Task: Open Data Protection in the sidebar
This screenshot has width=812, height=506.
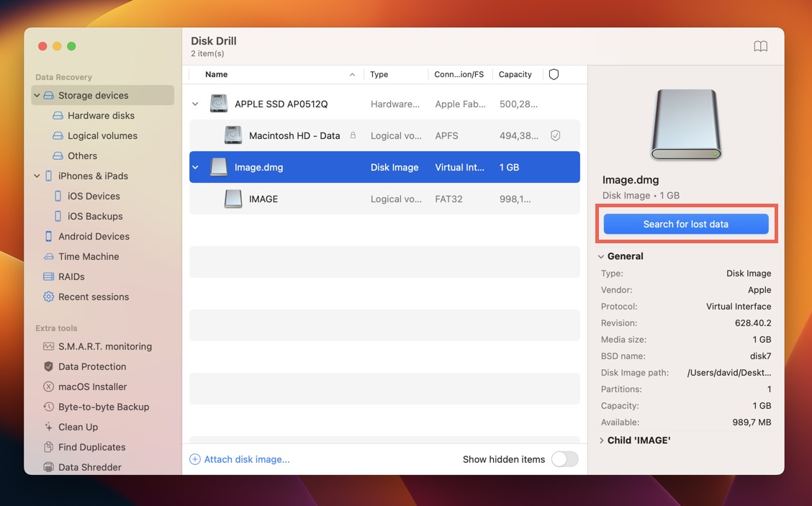Action: tap(92, 366)
